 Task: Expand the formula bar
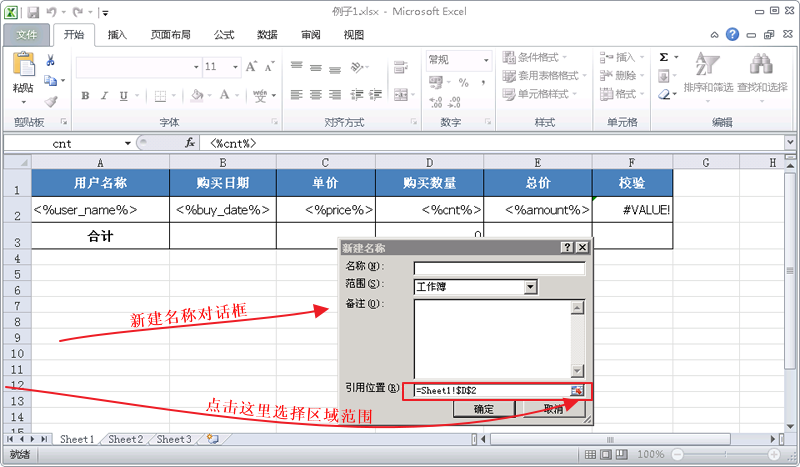coord(790,142)
